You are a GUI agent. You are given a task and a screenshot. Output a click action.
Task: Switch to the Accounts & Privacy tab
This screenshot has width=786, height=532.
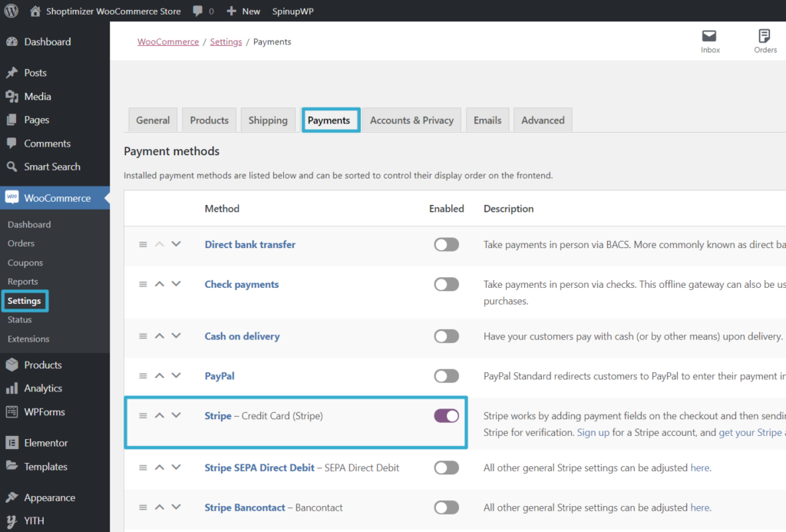click(x=411, y=121)
